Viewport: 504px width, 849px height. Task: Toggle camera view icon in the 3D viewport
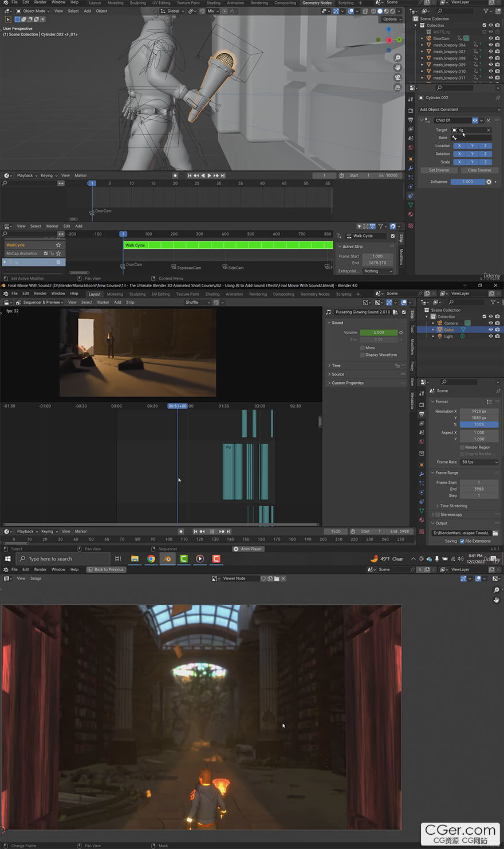click(397, 77)
